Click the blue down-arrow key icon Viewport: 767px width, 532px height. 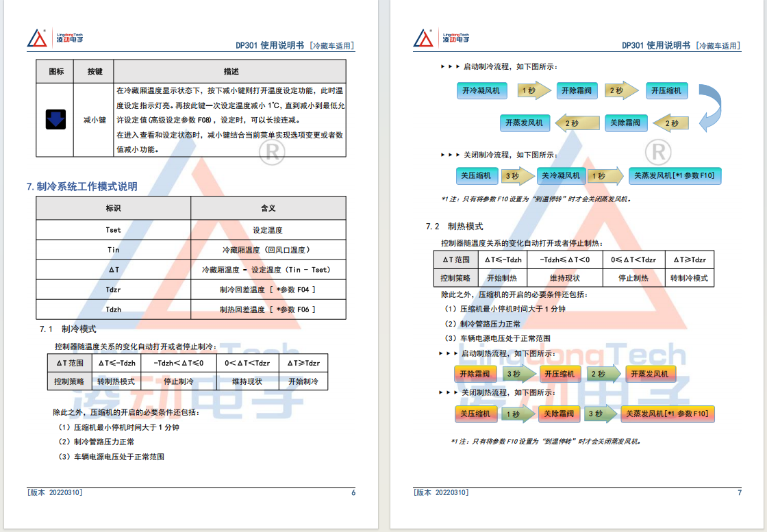pyautogui.click(x=55, y=119)
